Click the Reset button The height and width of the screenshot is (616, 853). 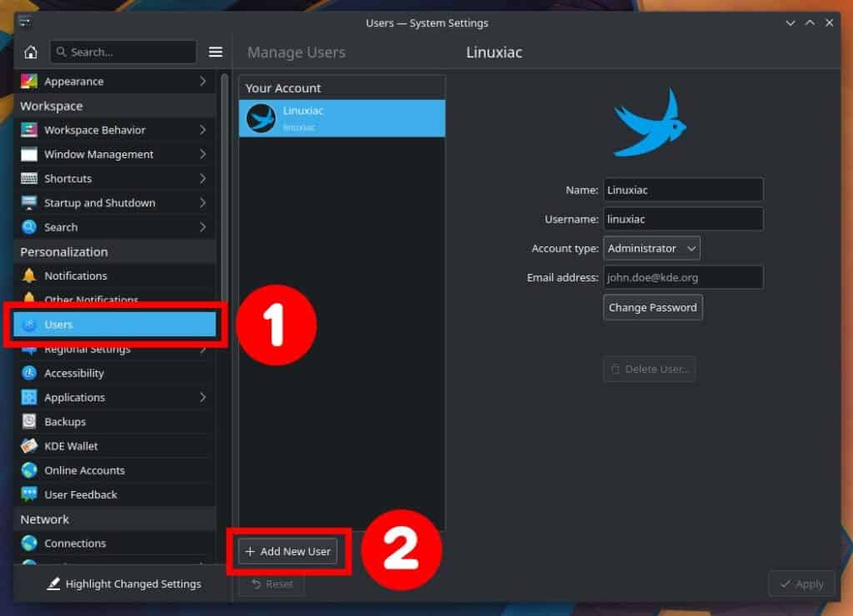click(272, 584)
